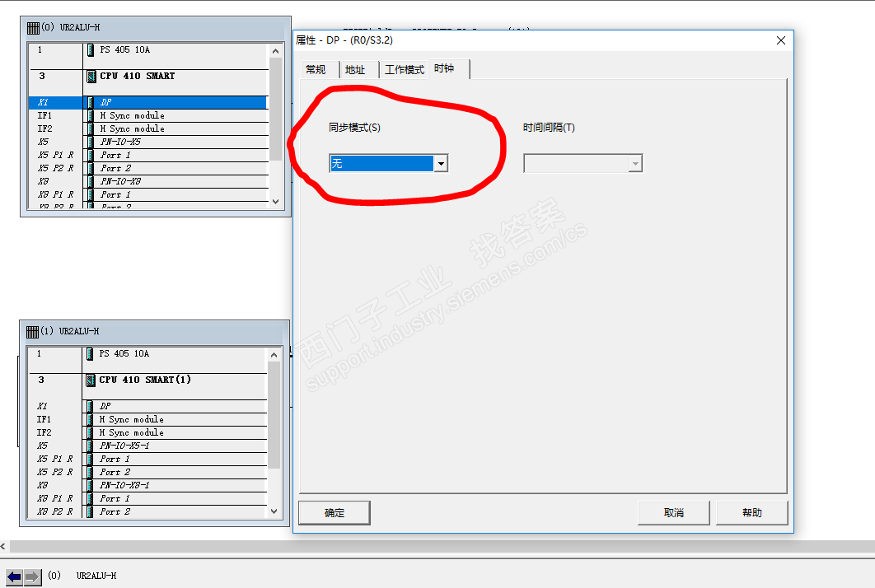Click module icon beside PN-IO-X5 row
The width and height of the screenshot is (875, 588).
tap(91, 142)
